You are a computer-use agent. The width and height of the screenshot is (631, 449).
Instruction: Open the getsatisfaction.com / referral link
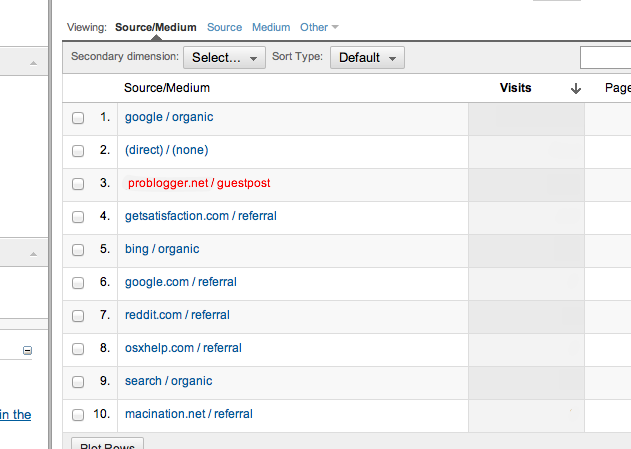pyautogui.click(x=200, y=216)
